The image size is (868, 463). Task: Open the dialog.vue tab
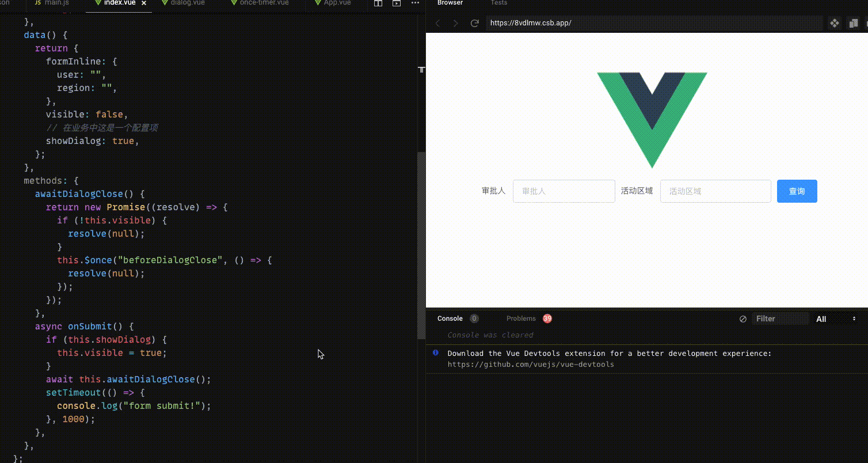182,3
